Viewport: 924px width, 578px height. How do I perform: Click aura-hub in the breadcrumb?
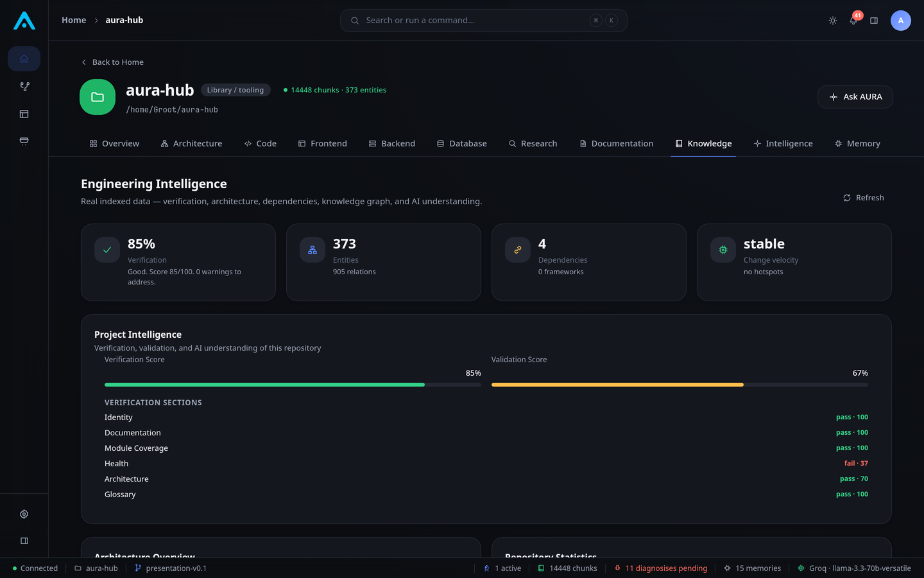tap(124, 21)
